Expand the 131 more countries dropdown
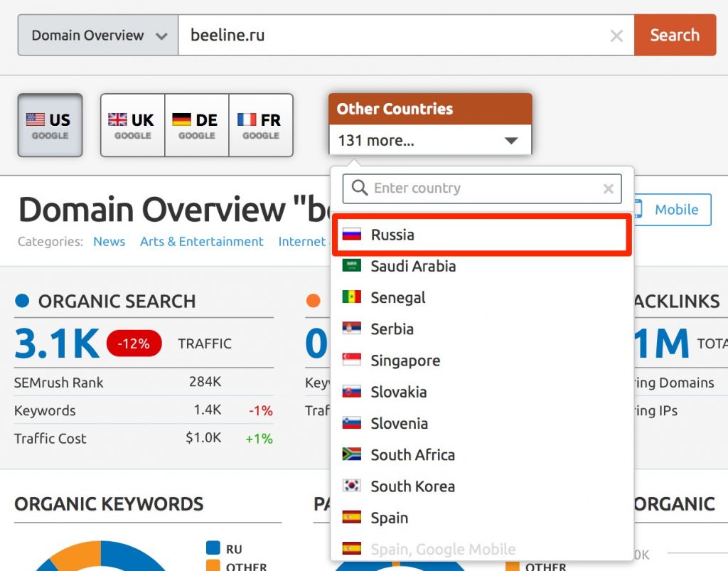 [430, 140]
